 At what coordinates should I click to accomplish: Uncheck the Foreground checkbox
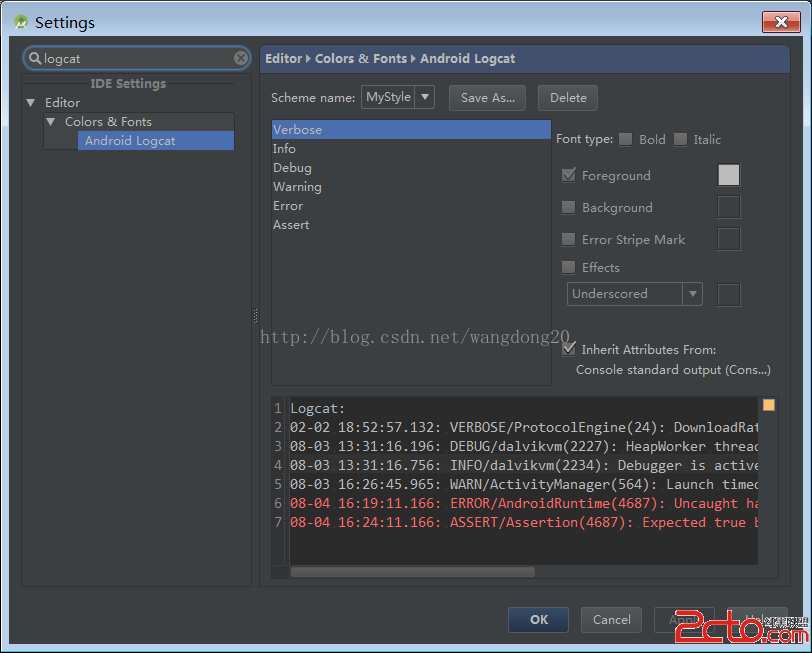point(569,175)
